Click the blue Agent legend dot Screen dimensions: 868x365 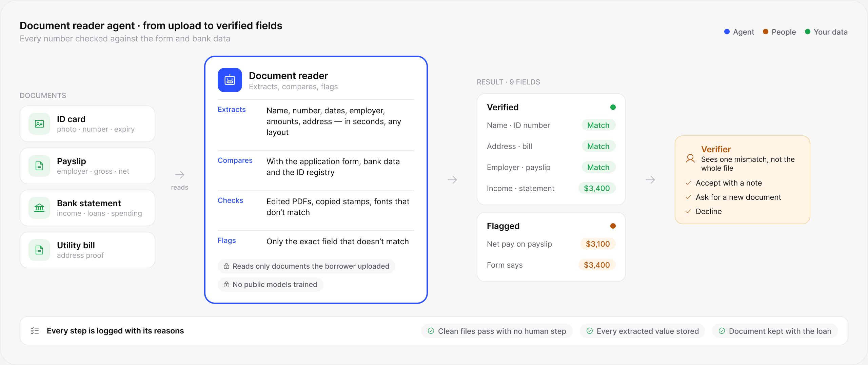(x=727, y=32)
